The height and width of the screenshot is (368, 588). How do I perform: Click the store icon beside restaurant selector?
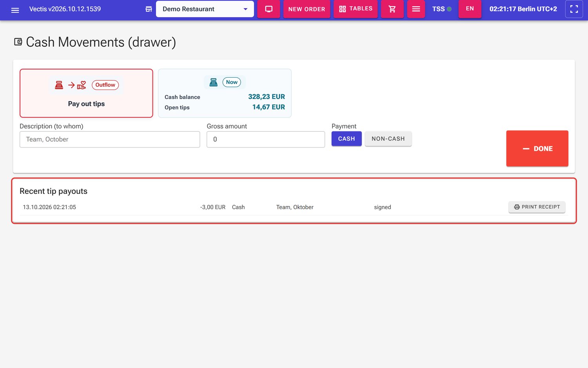pos(149,9)
